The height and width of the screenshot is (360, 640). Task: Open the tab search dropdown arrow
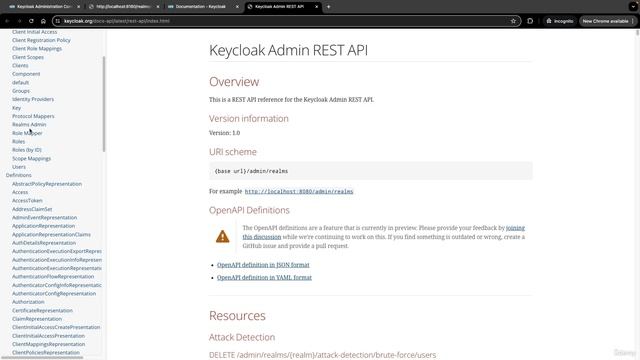[x=633, y=7]
